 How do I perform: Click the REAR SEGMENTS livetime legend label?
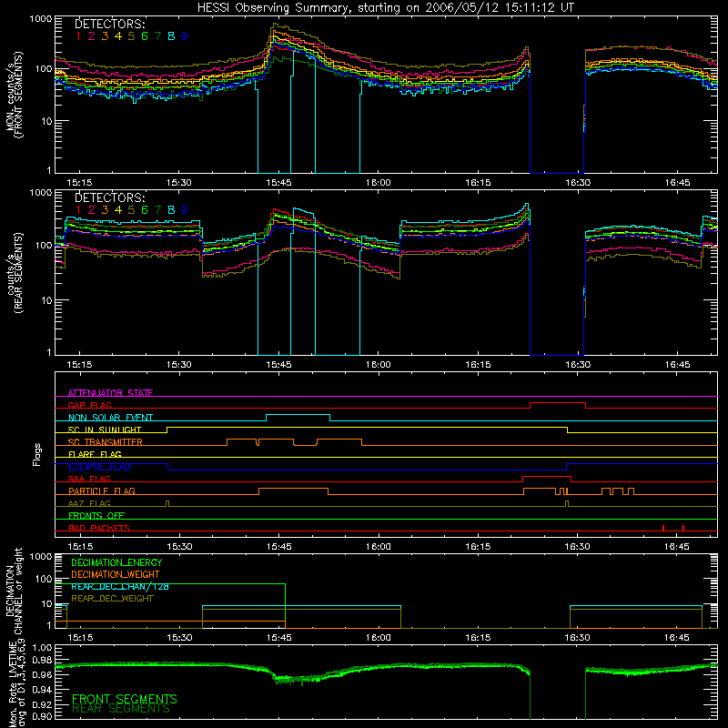pos(121,709)
